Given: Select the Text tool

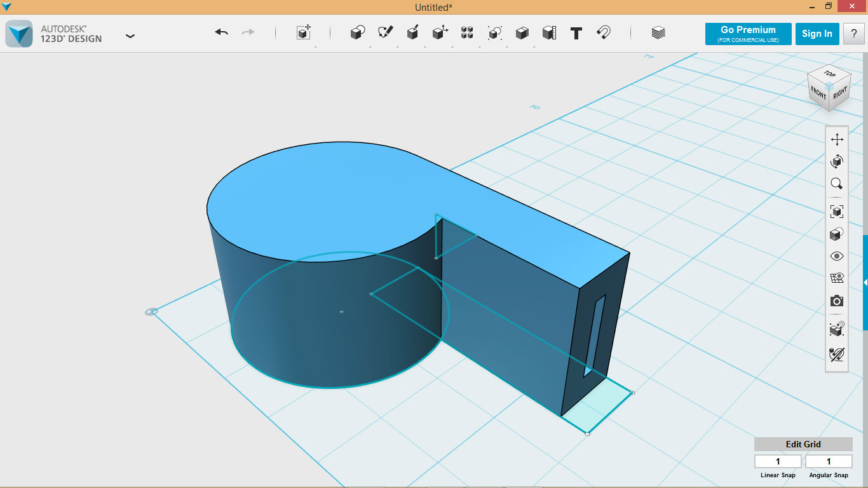Looking at the screenshot, I should (576, 33).
